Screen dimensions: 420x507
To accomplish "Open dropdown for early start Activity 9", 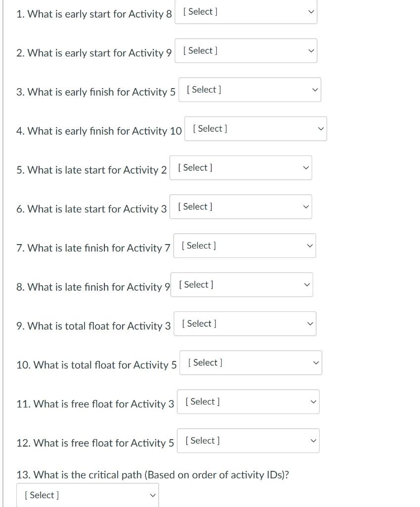I will (x=246, y=51).
